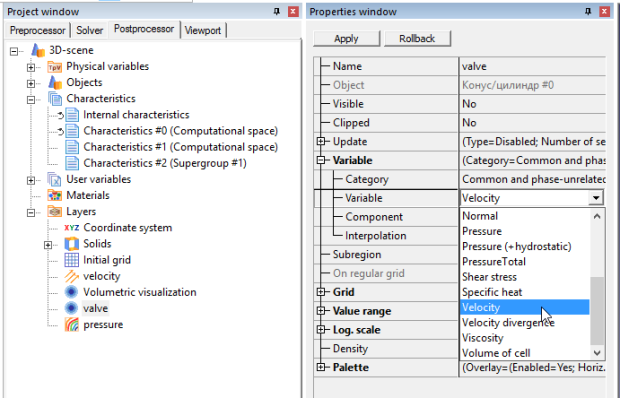
Task: Collapse the Characteristics tree node
Action: coord(31,100)
